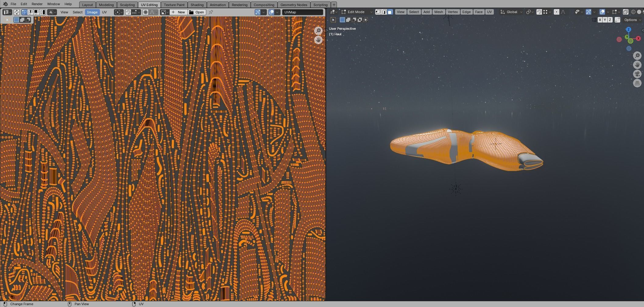Viewport: 644px width, 307px height.
Task: Toggle proportional editing in 3D viewport
Action: pos(557,12)
